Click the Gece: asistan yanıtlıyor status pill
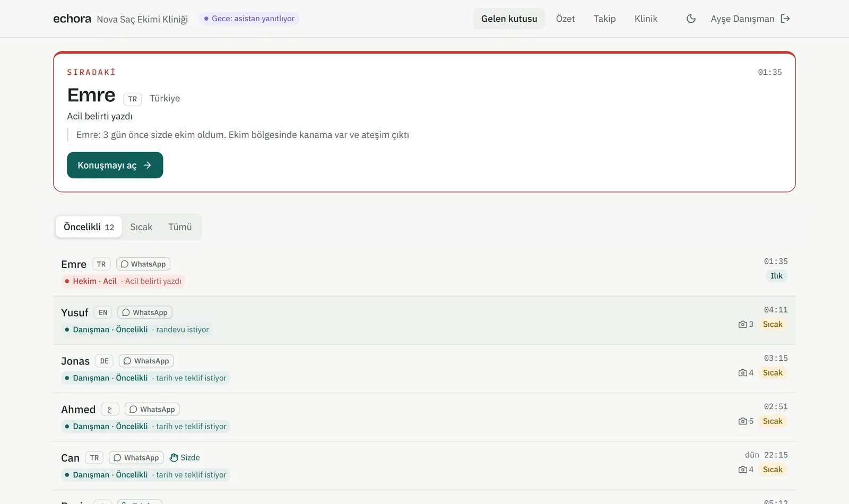The image size is (849, 504). (x=249, y=19)
